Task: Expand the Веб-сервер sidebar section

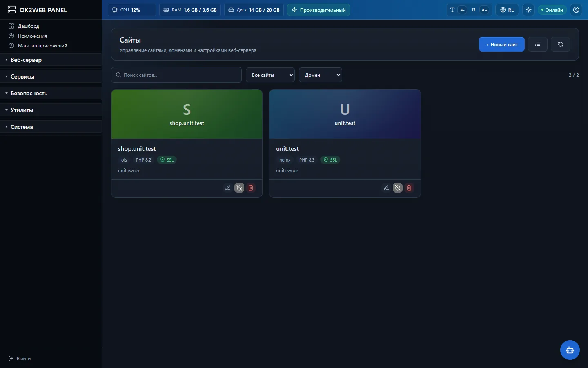Action: point(51,60)
